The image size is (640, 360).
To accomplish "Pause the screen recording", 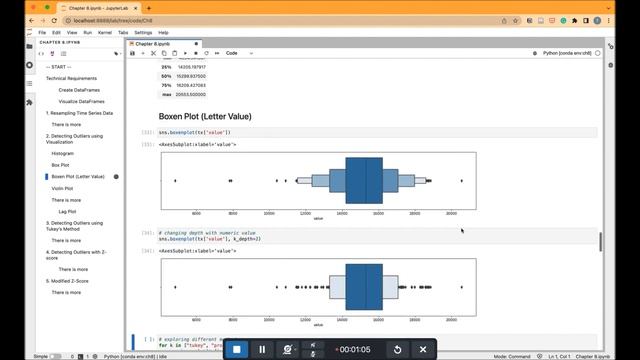I will tap(262, 349).
